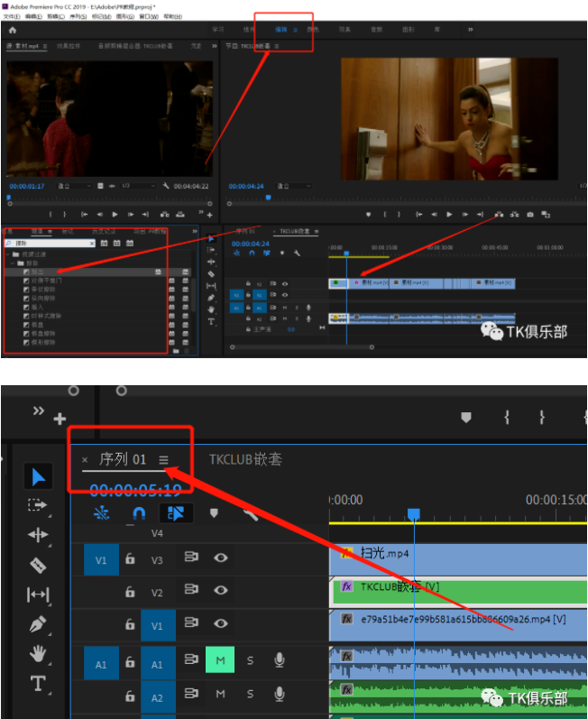Screen dimensions: 588x719
Task: Select the Slip tool in enlarged toolbar
Action: (38, 595)
